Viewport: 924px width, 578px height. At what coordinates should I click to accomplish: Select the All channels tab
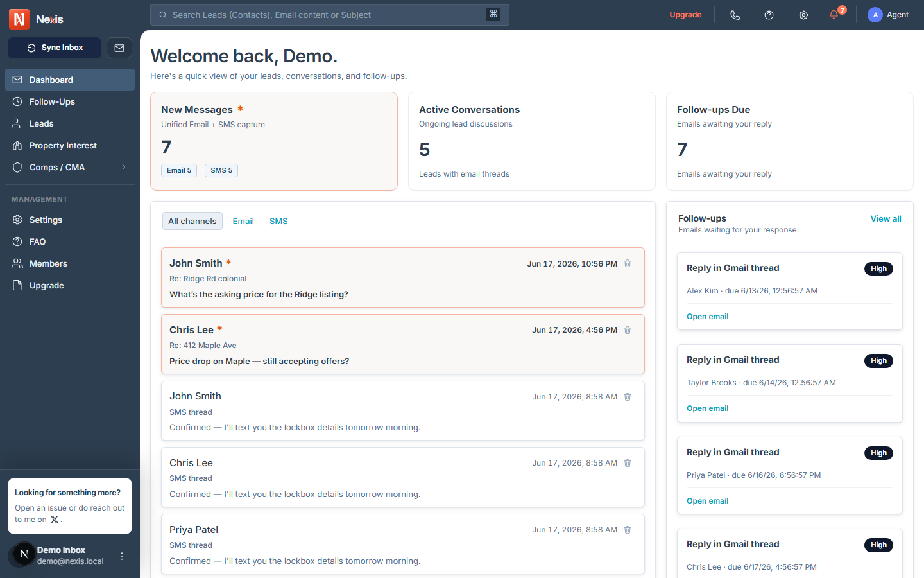pyautogui.click(x=193, y=221)
